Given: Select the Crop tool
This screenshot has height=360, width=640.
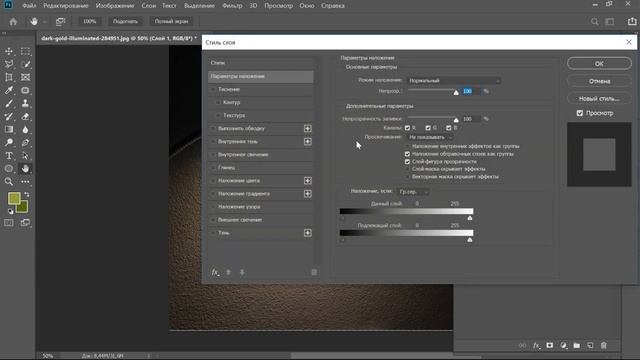Looking at the screenshot, I should 9,77.
